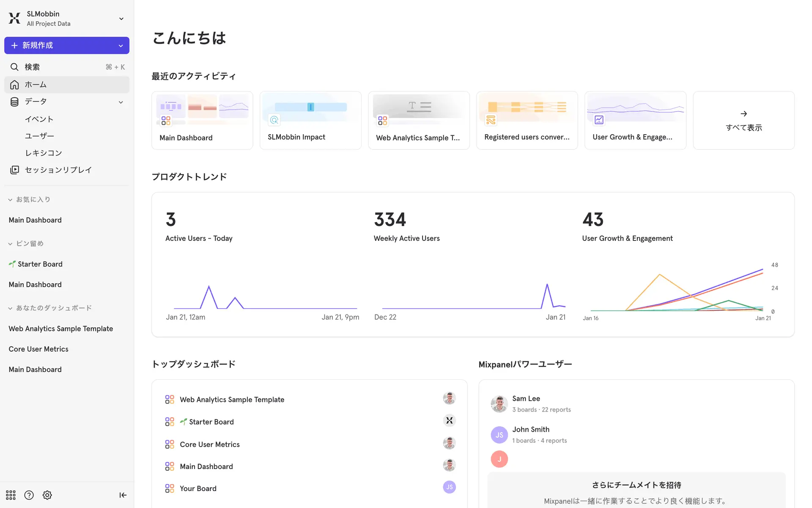Click the help question mark icon

29,495
